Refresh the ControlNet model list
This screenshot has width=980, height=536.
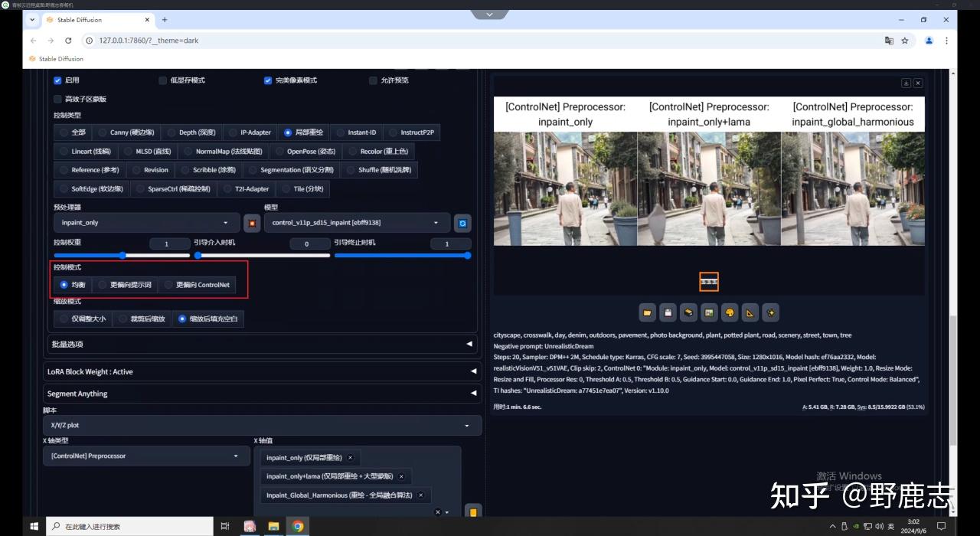462,223
